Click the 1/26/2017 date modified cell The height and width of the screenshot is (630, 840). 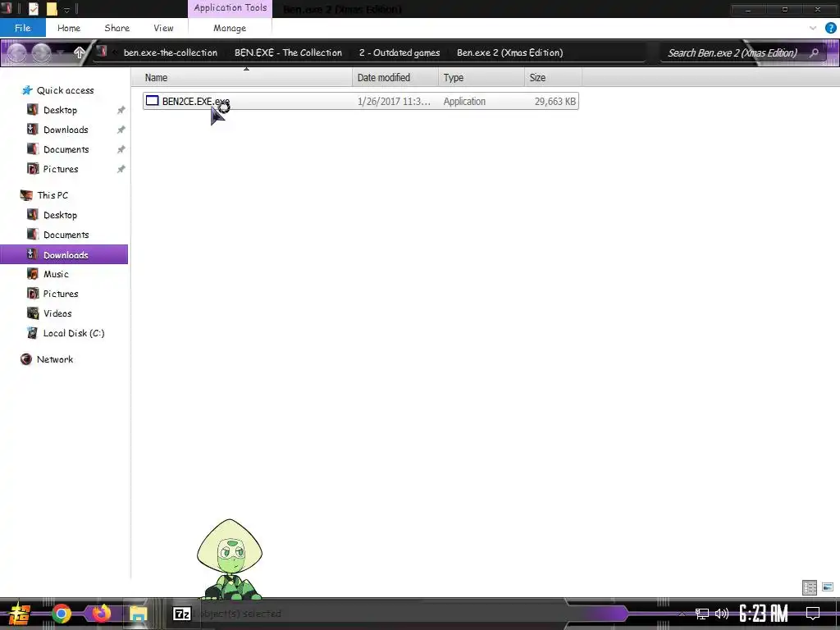tap(394, 101)
